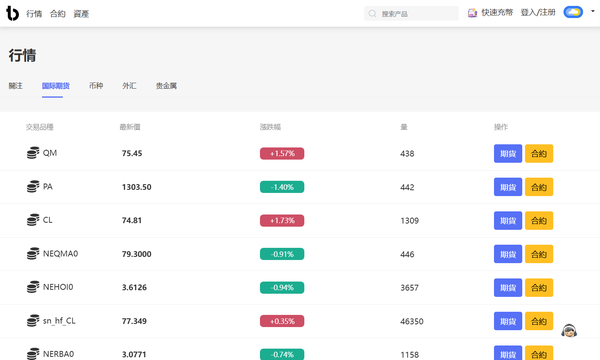
Task: Switch to the 国际期货 tab
Action: pyautogui.click(x=56, y=86)
